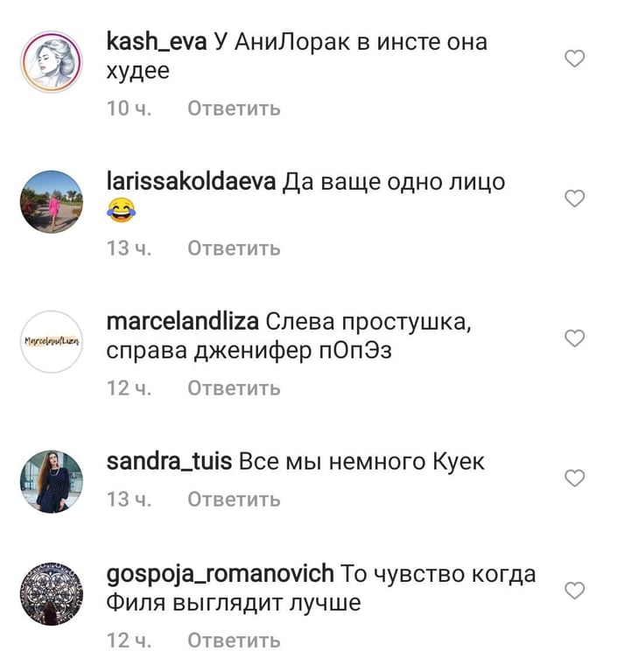
Task: Like larissakoldaeva's comment with the heart
Action: tap(575, 199)
